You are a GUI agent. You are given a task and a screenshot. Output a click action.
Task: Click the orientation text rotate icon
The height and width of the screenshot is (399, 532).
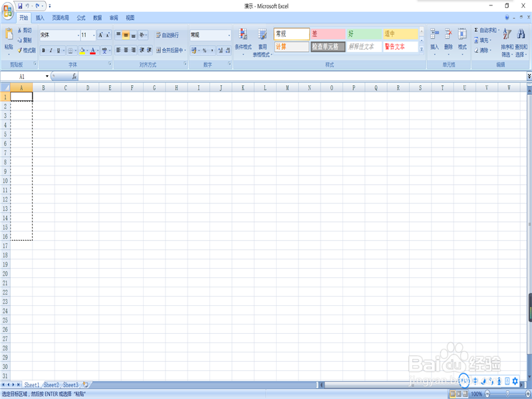pyautogui.click(x=142, y=35)
